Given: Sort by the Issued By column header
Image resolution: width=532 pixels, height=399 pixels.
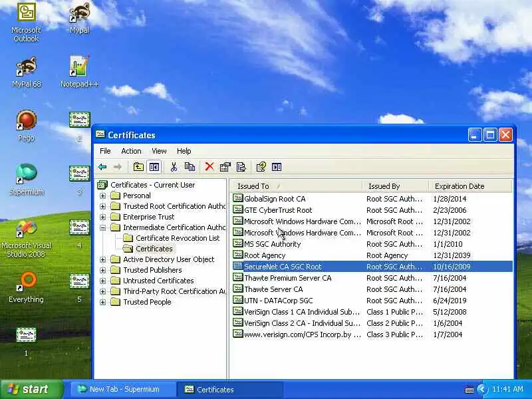Looking at the screenshot, I should (x=396, y=186).
